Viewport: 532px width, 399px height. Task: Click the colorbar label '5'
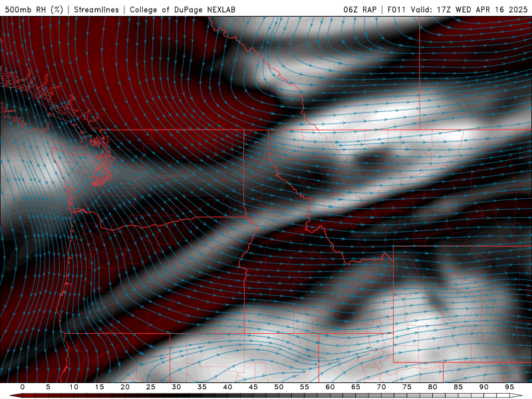click(48, 387)
